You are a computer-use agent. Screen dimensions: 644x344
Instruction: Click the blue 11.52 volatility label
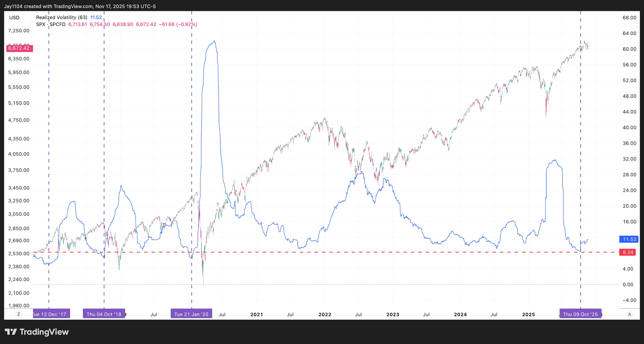629,239
